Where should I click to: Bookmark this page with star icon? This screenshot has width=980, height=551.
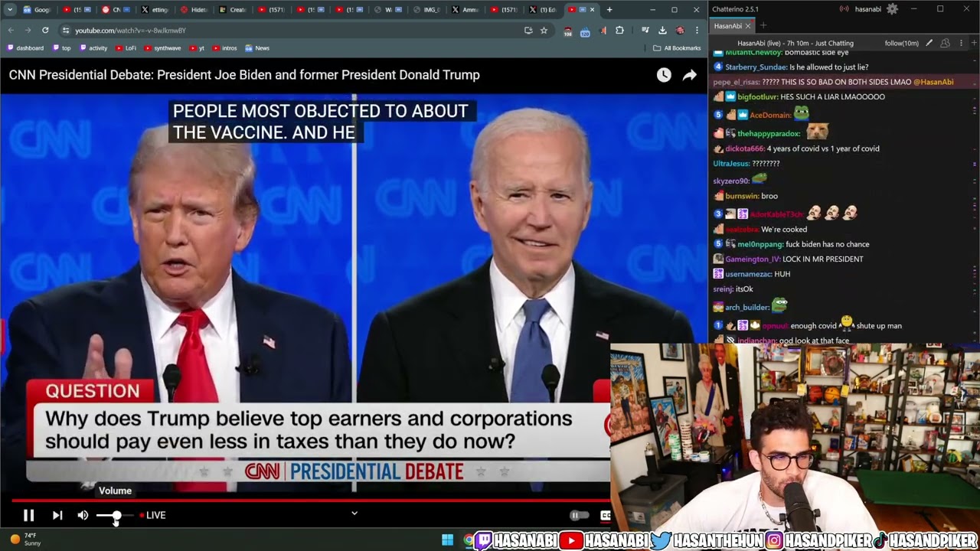click(x=544, y=30)
